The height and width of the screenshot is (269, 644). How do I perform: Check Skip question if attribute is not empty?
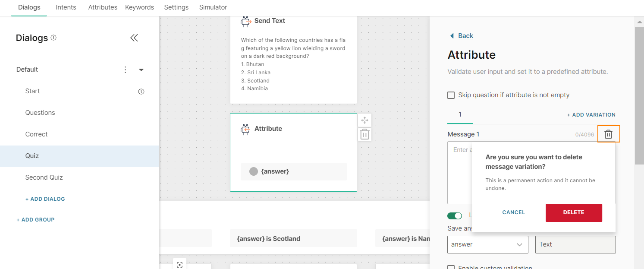click(451, 95)
